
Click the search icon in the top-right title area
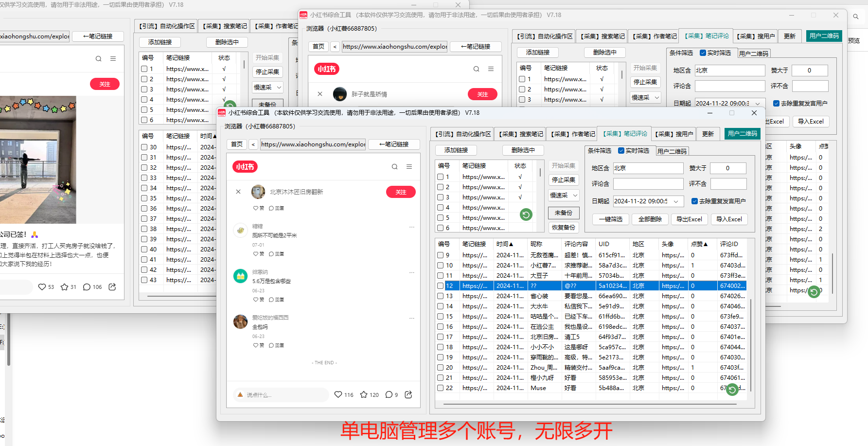[x=856, y=16]
